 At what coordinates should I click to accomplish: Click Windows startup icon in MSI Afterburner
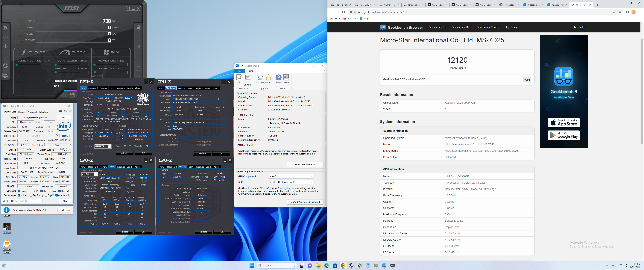pyautogui.click(x=128, y=8)
